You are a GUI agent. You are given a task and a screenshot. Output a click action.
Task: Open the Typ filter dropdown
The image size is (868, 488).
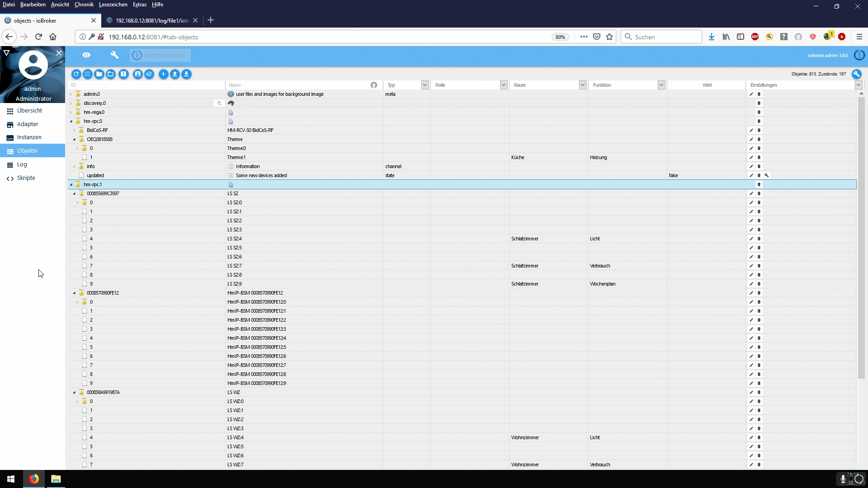pos(425,85)
